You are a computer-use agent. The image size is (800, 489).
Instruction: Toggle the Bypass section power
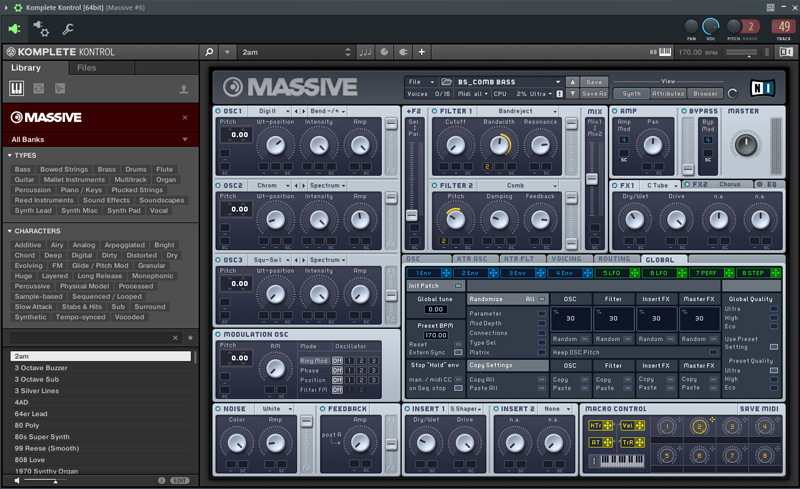684,111
